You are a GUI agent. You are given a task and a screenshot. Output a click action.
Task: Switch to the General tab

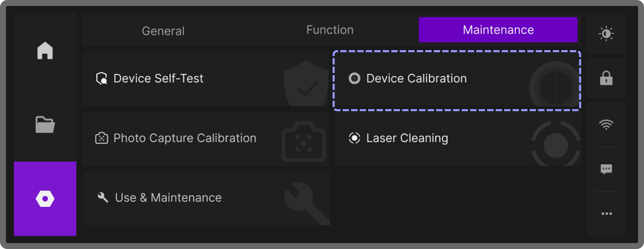[163, 31]
